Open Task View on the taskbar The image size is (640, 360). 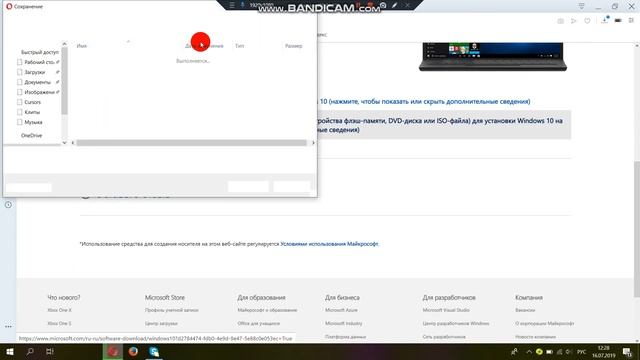coord(50,351)
